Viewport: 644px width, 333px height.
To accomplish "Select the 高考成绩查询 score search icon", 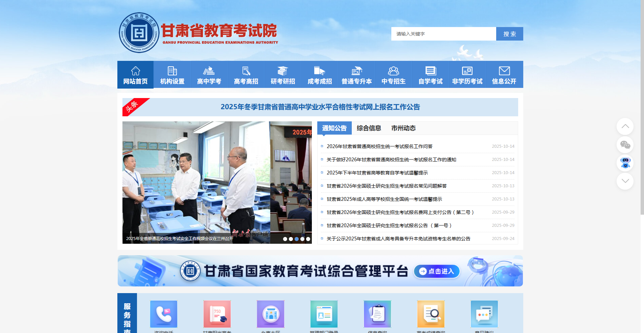I will pos(431,314).
